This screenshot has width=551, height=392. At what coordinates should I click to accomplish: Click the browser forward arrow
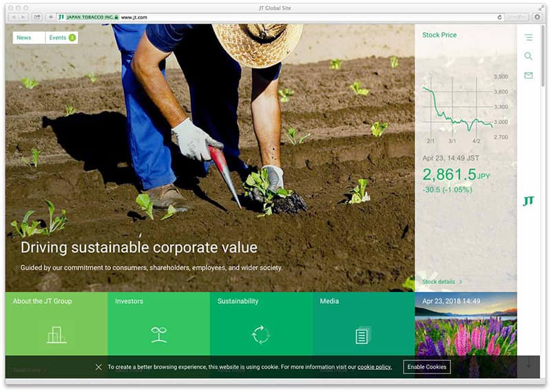click(x=23, y=17)
